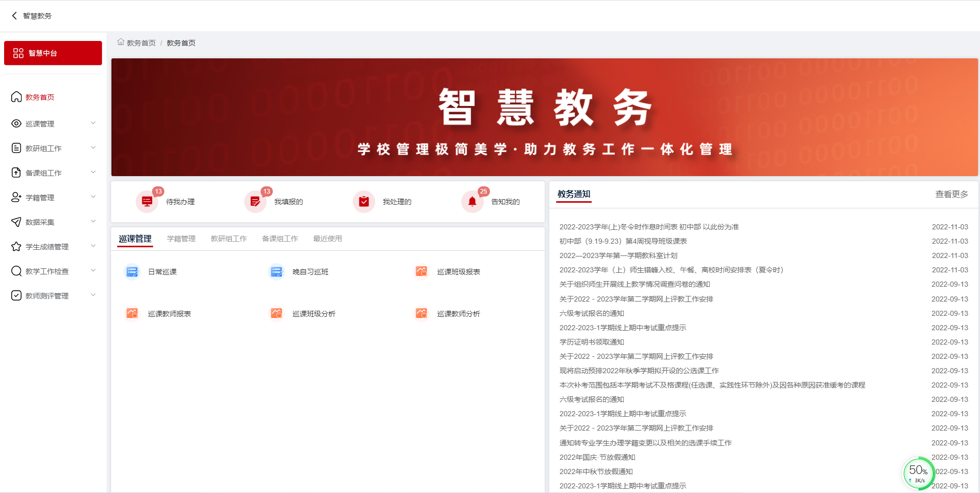980x493 pixels.
Task: Select 智慧中台 in the sidebar
Action: pos(53,53)
